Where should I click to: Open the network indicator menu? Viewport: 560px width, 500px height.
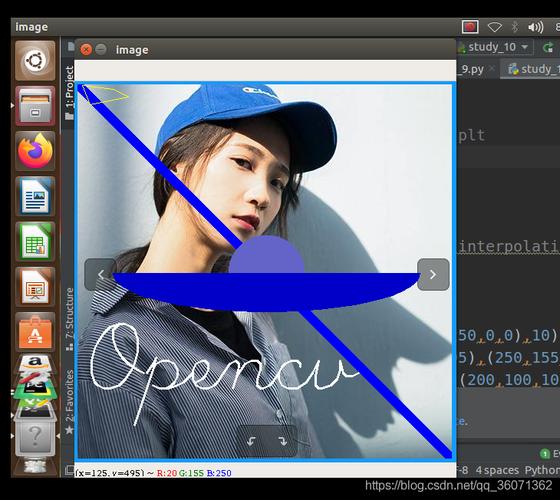point(495,27)
